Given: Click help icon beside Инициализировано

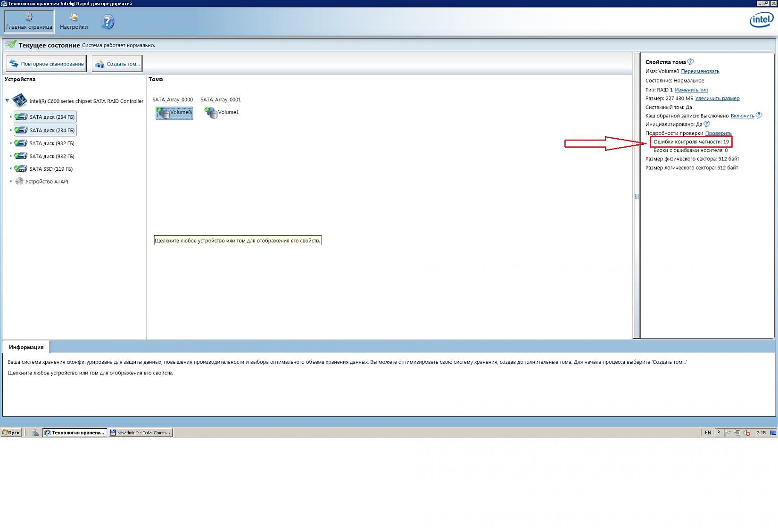Looking at the screenshot, I should click(706, 124).
